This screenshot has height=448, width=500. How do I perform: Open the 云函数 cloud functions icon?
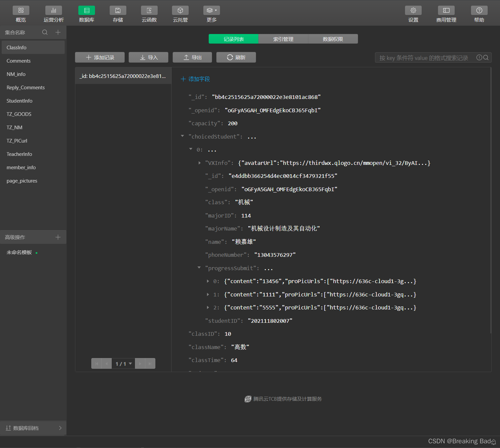149,10
